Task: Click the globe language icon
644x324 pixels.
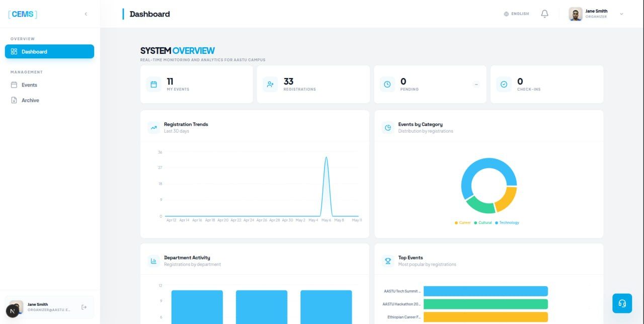Action: [506, 14]
